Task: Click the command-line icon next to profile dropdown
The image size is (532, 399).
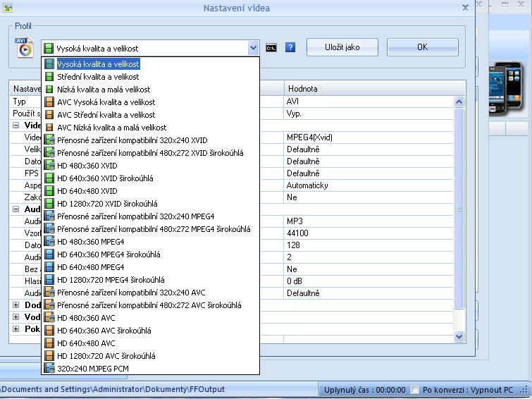Action: pyautogui.click(x=271, y=48)
